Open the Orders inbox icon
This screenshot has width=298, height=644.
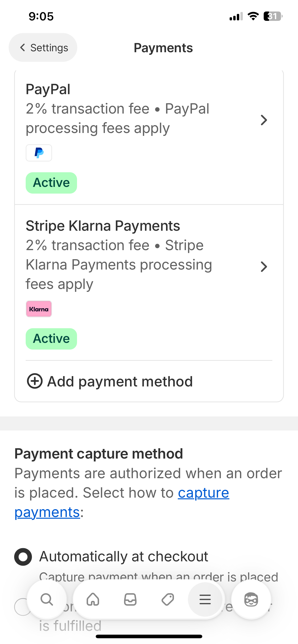click(x=130, y=599)
